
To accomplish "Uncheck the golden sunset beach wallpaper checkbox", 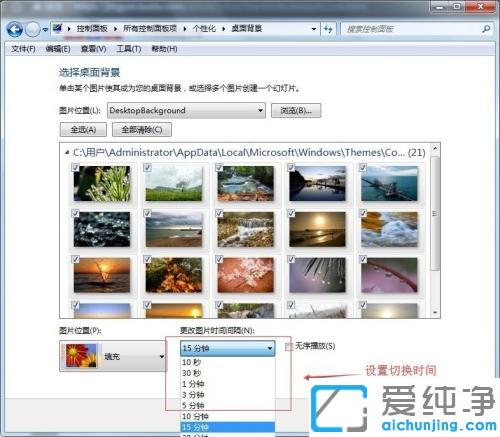I will click(291, 213).
